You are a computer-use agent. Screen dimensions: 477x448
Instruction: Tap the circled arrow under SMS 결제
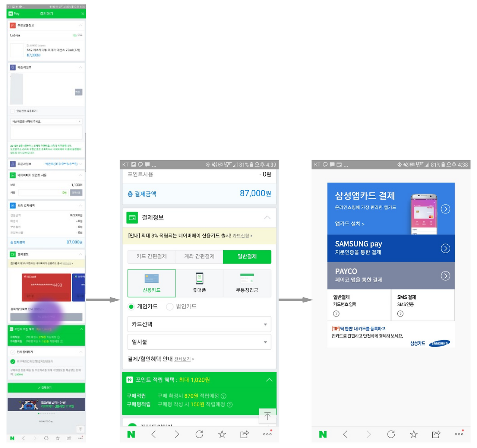pos(400,314)
